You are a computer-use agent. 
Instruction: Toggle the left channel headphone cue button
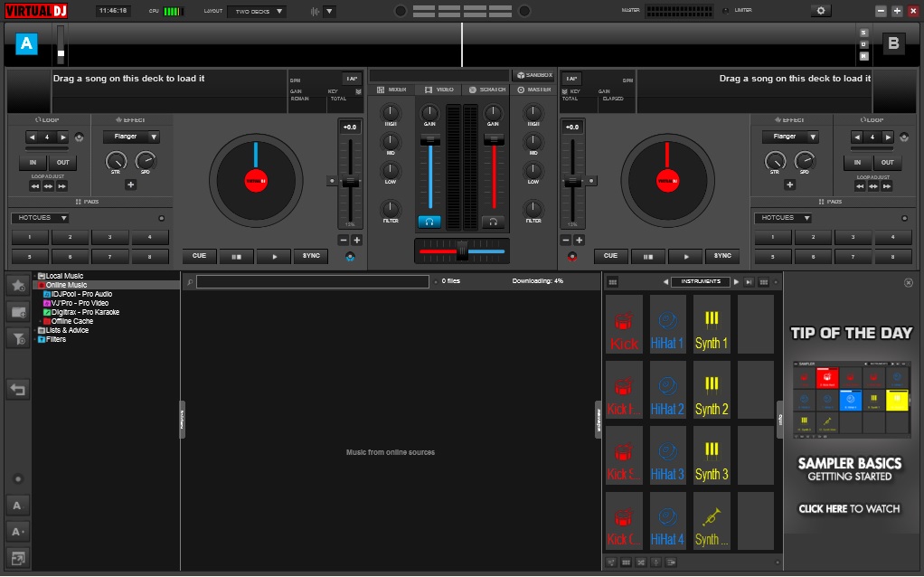(429, 222)
